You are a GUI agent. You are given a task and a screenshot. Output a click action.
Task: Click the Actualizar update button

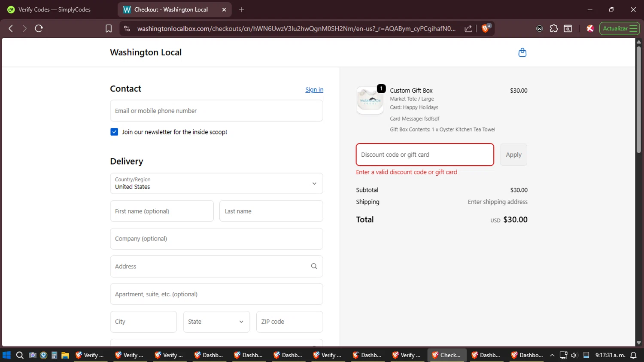[615, 28]
